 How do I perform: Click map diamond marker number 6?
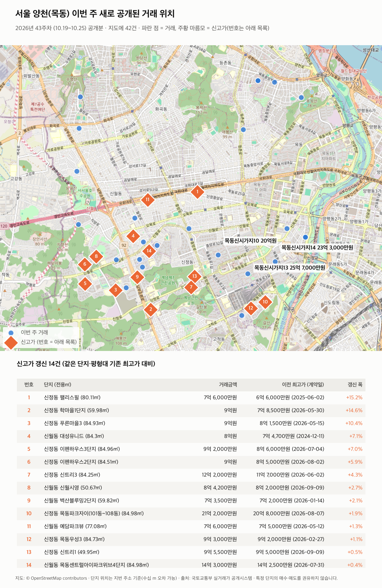[85, 264]
